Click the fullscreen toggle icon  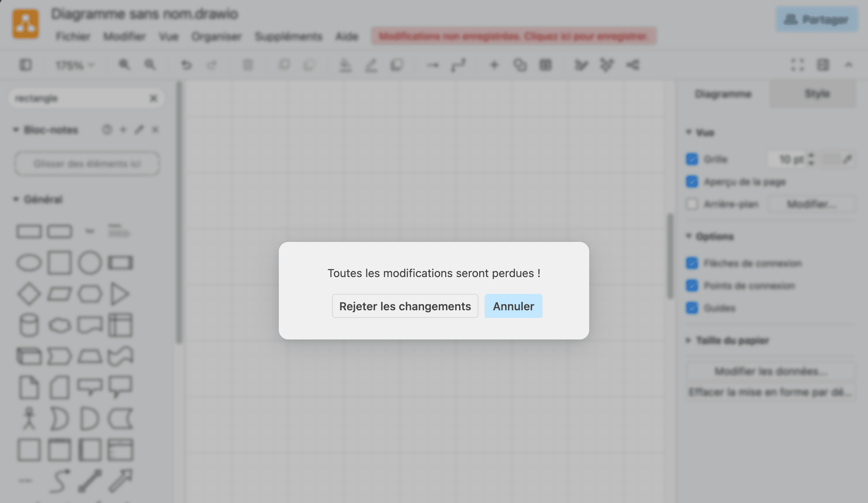tap(798, 65)
